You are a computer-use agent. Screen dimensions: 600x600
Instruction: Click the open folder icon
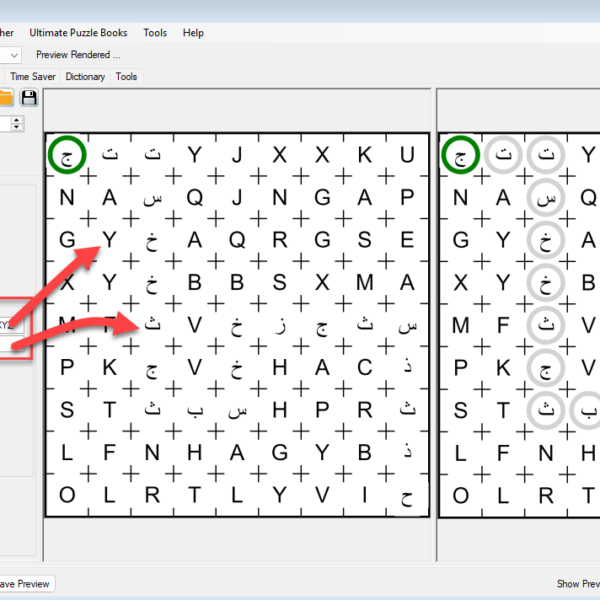[x=5, y=97]
